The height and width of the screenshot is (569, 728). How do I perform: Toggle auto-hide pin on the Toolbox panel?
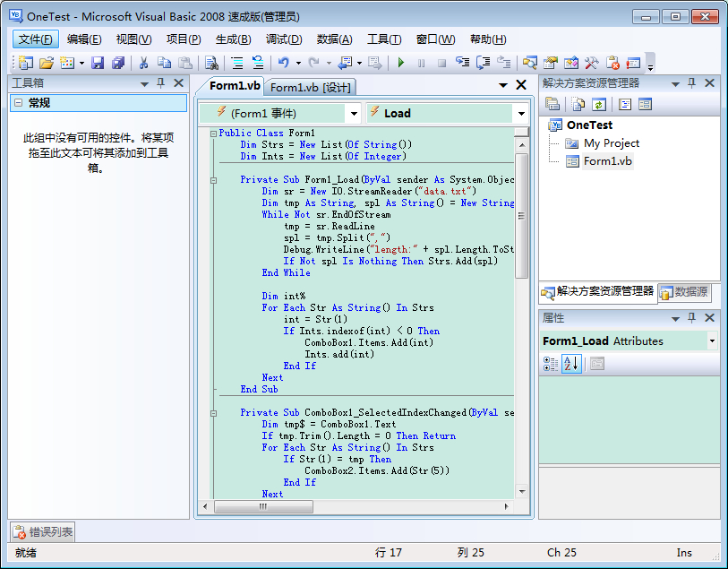[161, 83]
